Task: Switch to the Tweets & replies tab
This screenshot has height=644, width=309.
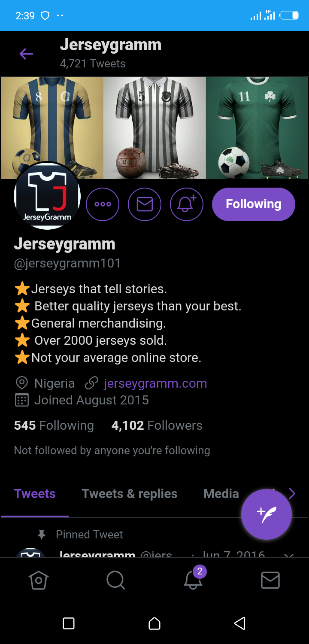Action: tap(130, 494)
